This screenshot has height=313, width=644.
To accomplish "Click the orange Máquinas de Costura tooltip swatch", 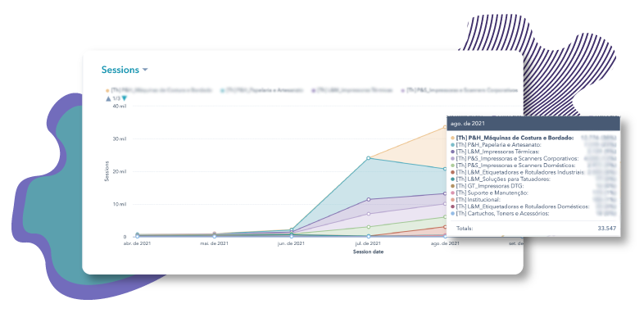I will click(452, 138).
